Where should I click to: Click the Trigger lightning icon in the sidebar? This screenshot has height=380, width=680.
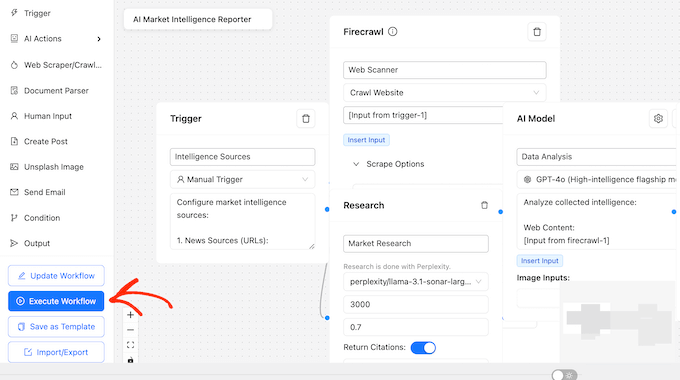(x=14, y=13)
